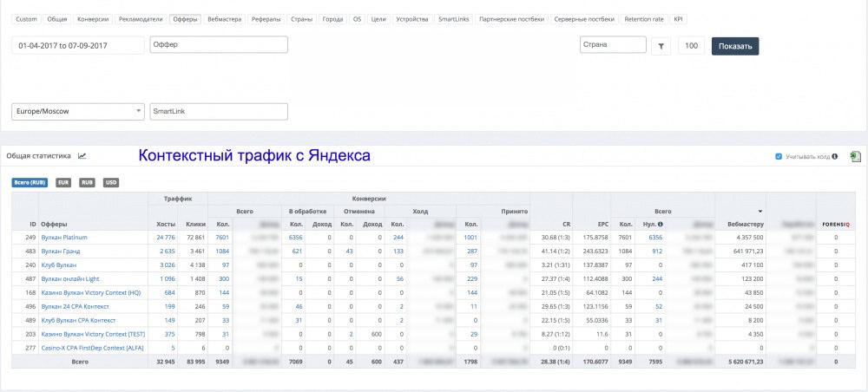Click the Клики column header
The height and width of the screenshot is (392, 868).
tap(196, 224)
